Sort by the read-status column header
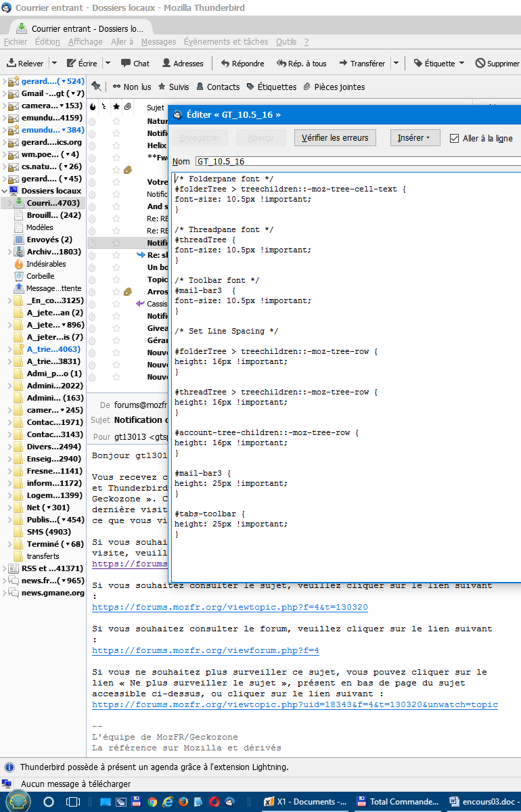The image size is (521, 812). pos(92,108)
